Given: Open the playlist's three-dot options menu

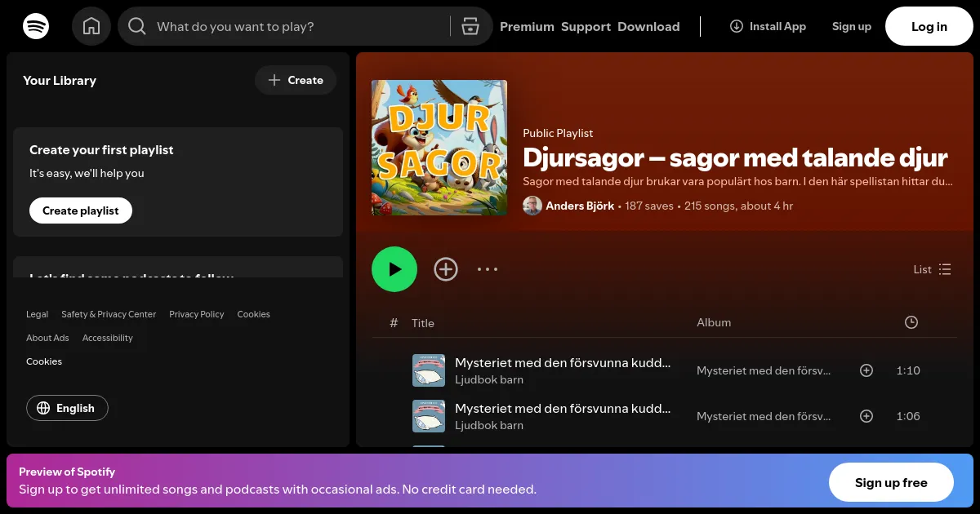Looking at the screenshot, I should 488,269.
